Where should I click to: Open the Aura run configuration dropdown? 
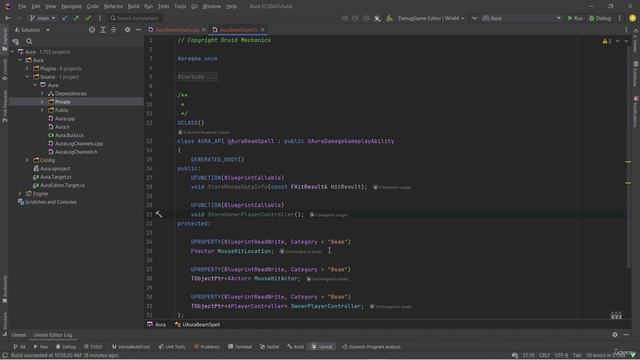[522, 18]
